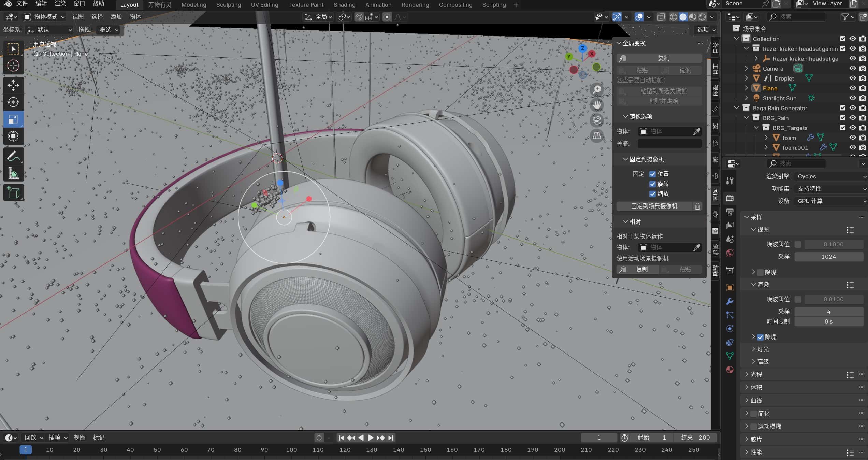This screenshot has height=460, width=868.
Task: Expand the 光程 panel
Action: point(756,375)
